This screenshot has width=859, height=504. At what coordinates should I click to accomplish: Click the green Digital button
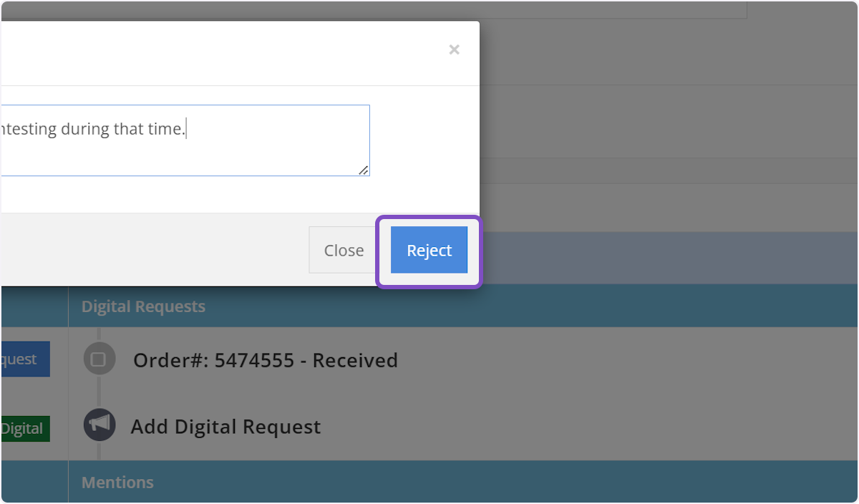pos(25,429)
